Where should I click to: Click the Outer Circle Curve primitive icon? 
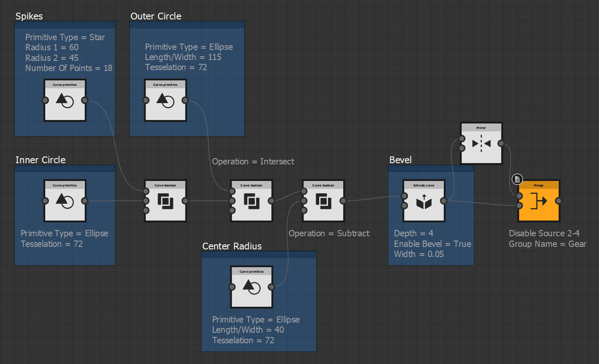point(165,100)
